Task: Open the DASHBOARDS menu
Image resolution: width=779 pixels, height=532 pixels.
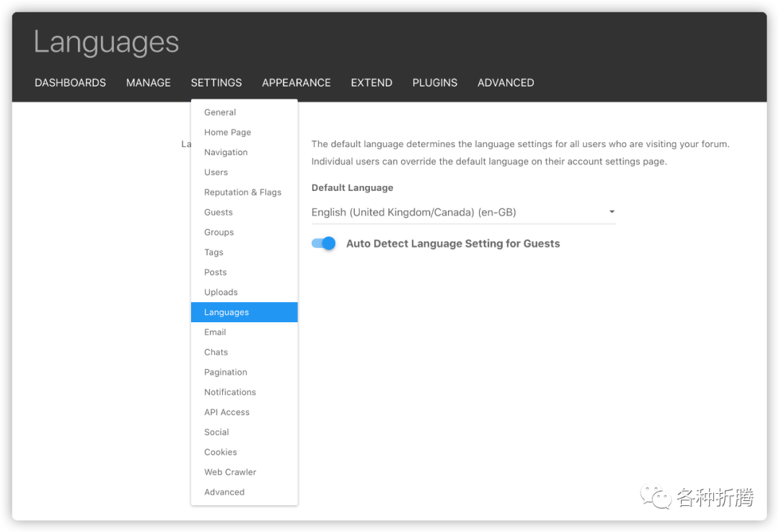Action: pos(70,82)
